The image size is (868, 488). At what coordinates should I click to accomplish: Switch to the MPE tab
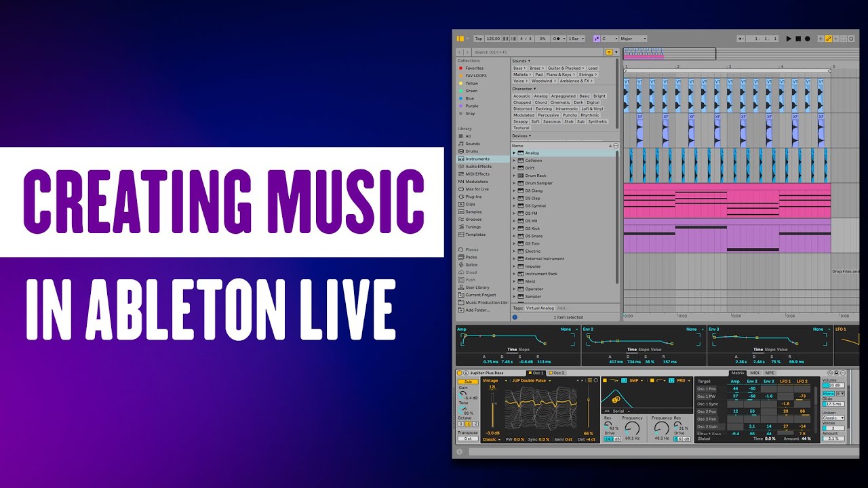click(x=770, y=373)
